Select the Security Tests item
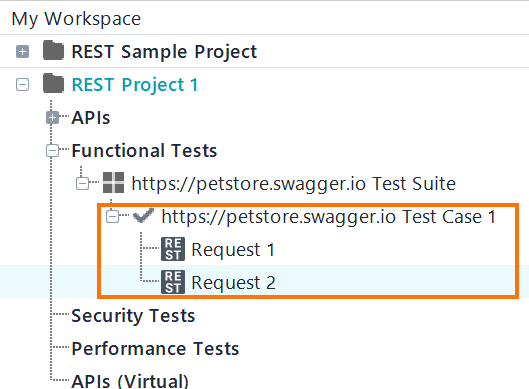The image size is (529, 389). pyautogui.click(x=133, y=316)
